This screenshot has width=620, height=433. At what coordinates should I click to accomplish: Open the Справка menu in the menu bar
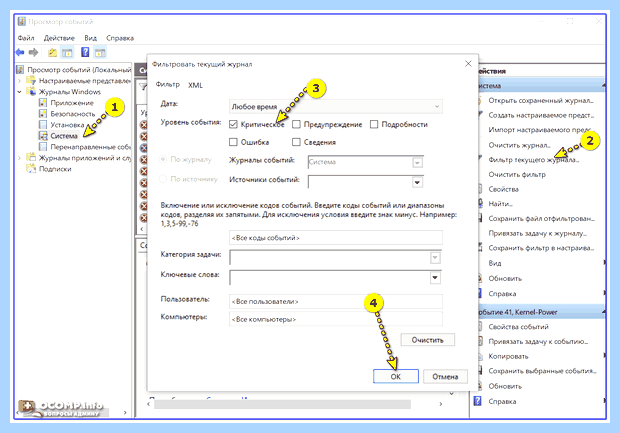[120, 38]
